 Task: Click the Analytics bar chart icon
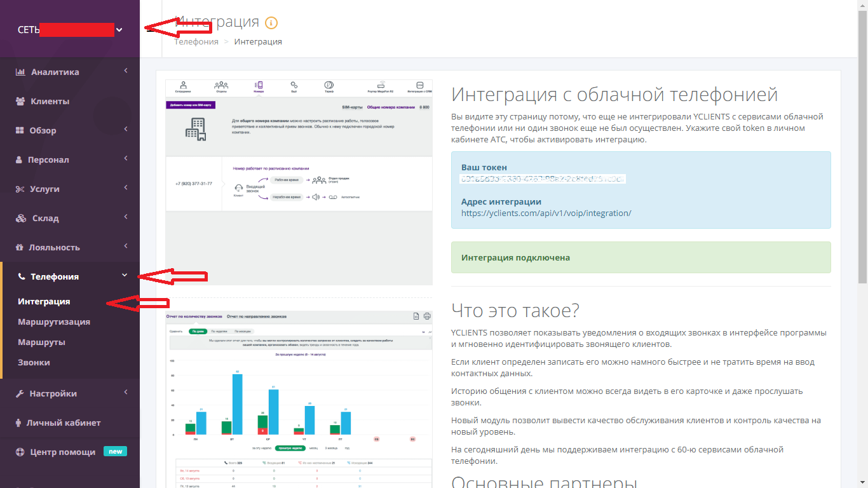(x=20, y=72)
